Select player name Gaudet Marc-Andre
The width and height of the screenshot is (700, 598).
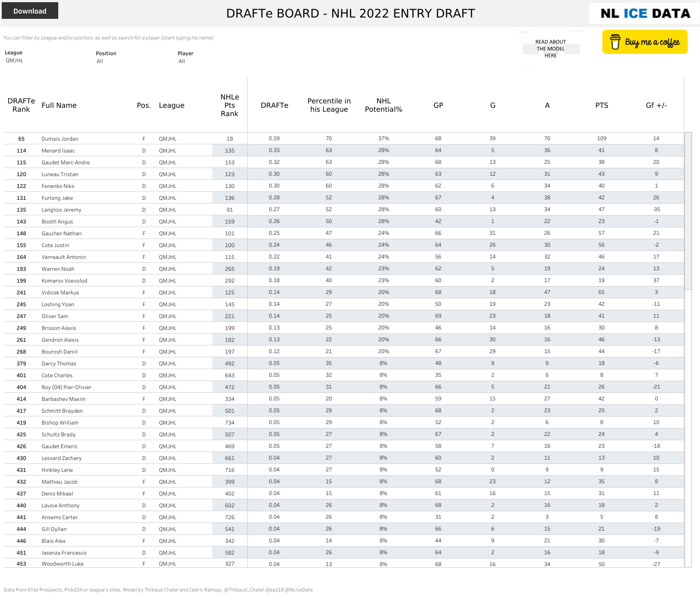click(66, 163)
